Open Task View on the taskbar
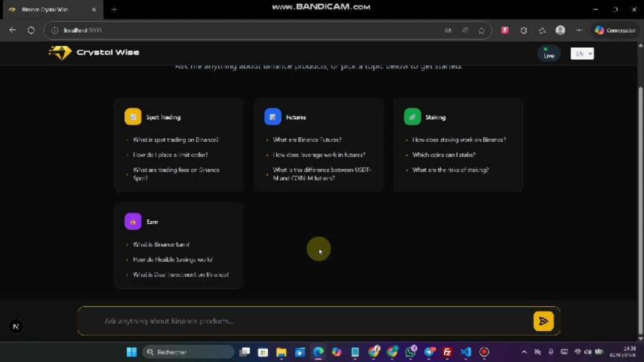Screen dimensions: 644x362 coord(245,352)
